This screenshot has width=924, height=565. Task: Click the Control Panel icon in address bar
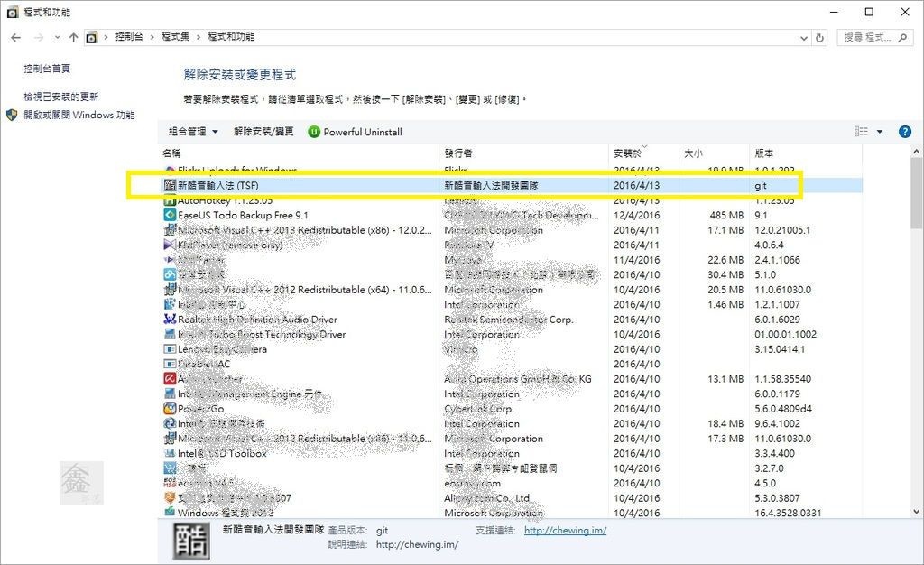point(91,38)
